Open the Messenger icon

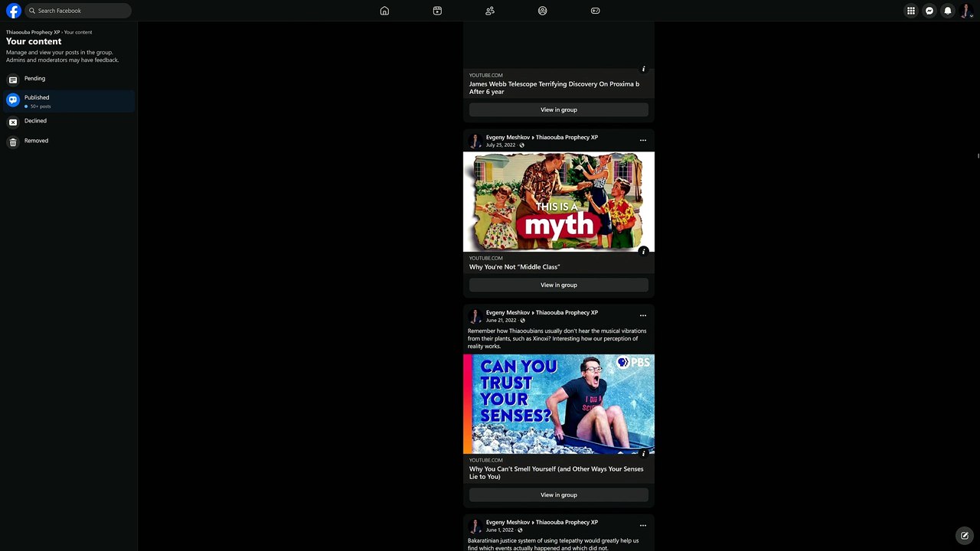coord(929,11)
